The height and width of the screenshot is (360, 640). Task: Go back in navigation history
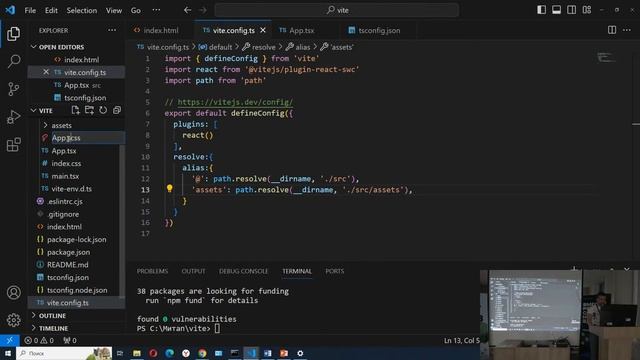(x=187, y=10)
